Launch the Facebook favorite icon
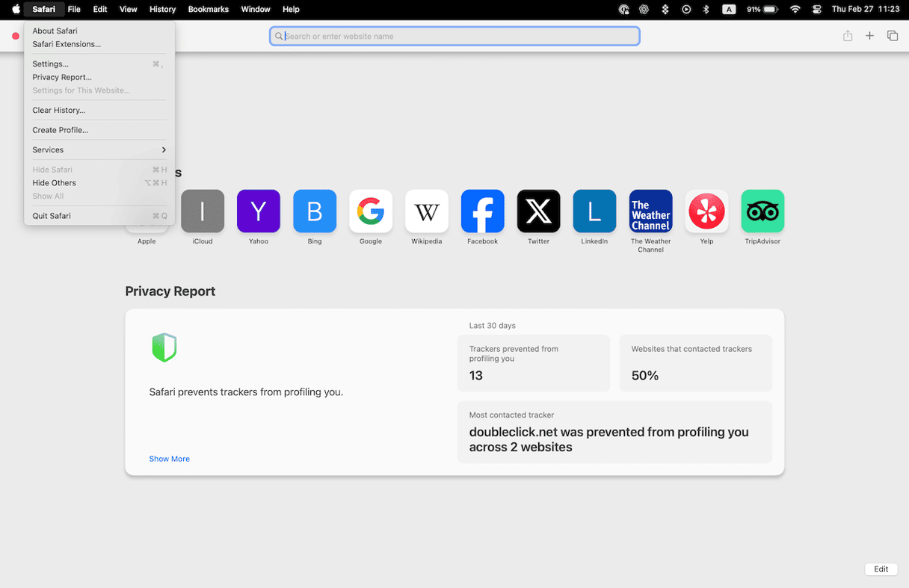This screenshot has width=909, height=588. (482, 211)
